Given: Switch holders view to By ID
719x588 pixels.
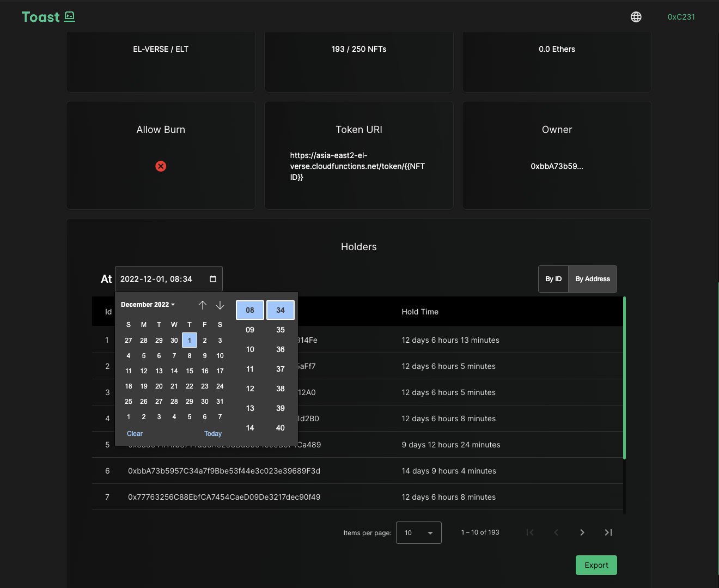Looking at the screenshot, I should (x=553, y=279).
